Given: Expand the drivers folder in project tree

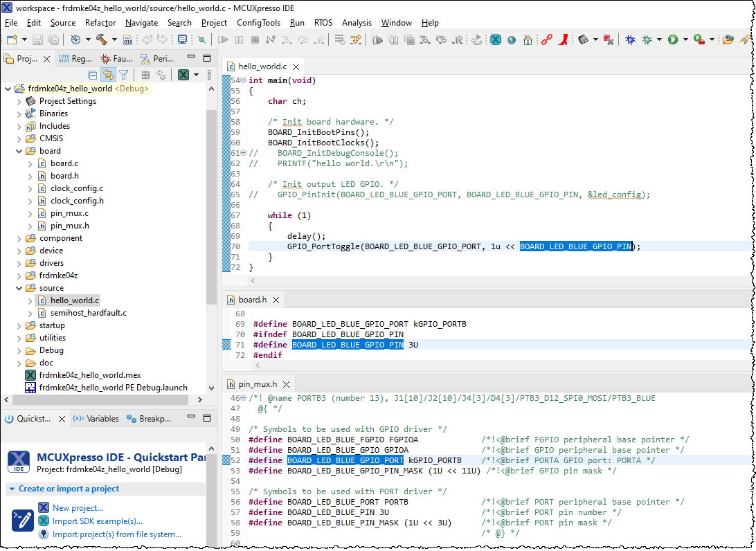Looking at the screenshot, I should [19, 263].
